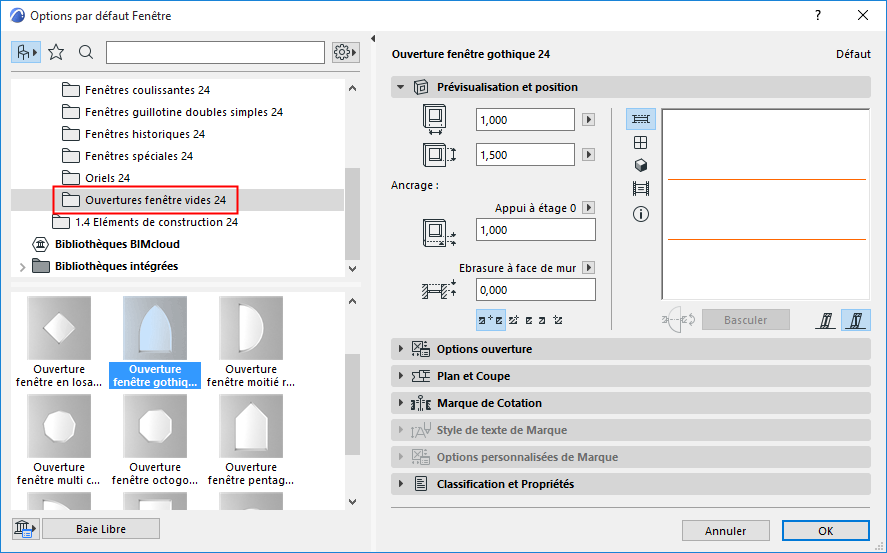This screenshot has height=553, width=887.
Task: Show favorites with the star icon
Action: click(x=56, y=53)
